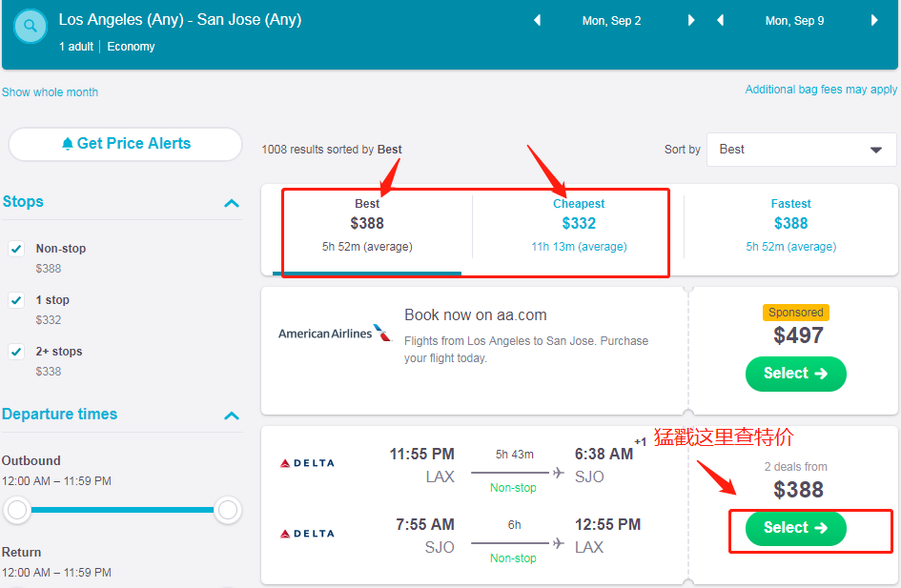Collapse the Stops filter section
This screenshot has width=901, height=588.
tap(231, 203)
